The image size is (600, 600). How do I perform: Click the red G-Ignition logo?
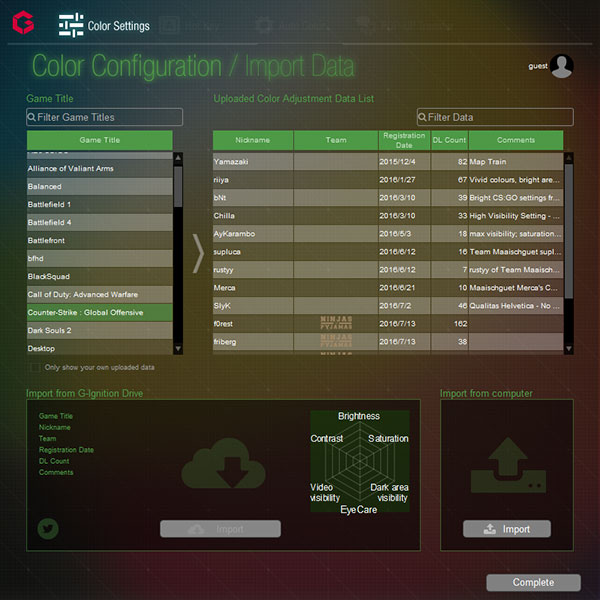click(x=23, y=22)
